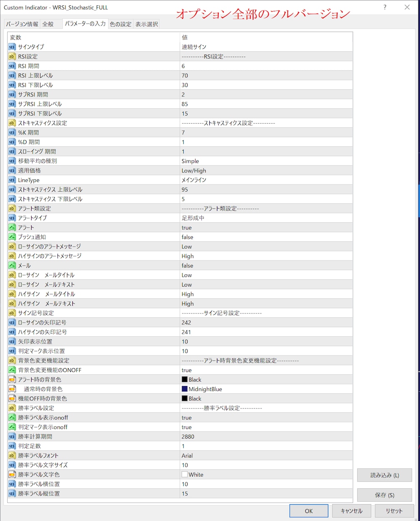Open the 表示選択 tab
420x521 pixels.
(147, 24)
